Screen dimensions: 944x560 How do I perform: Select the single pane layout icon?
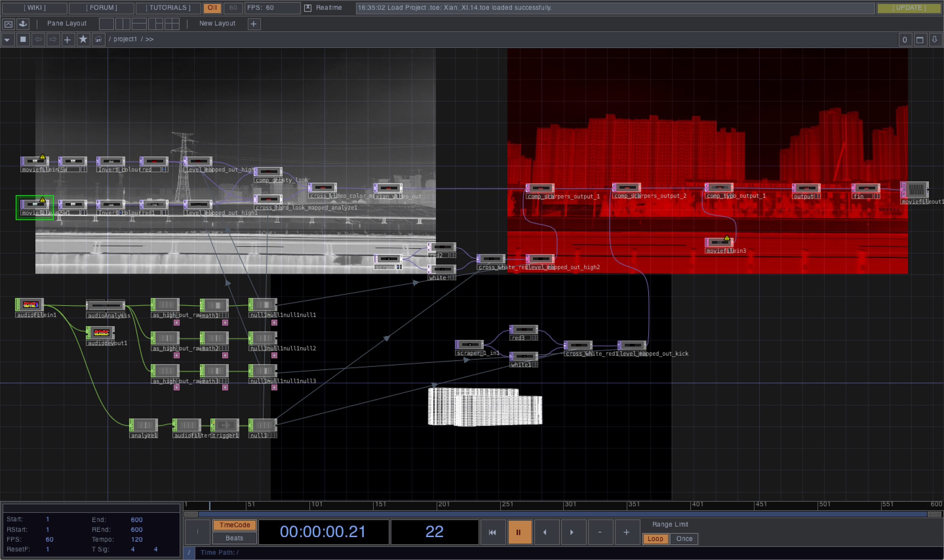(107, 24)
